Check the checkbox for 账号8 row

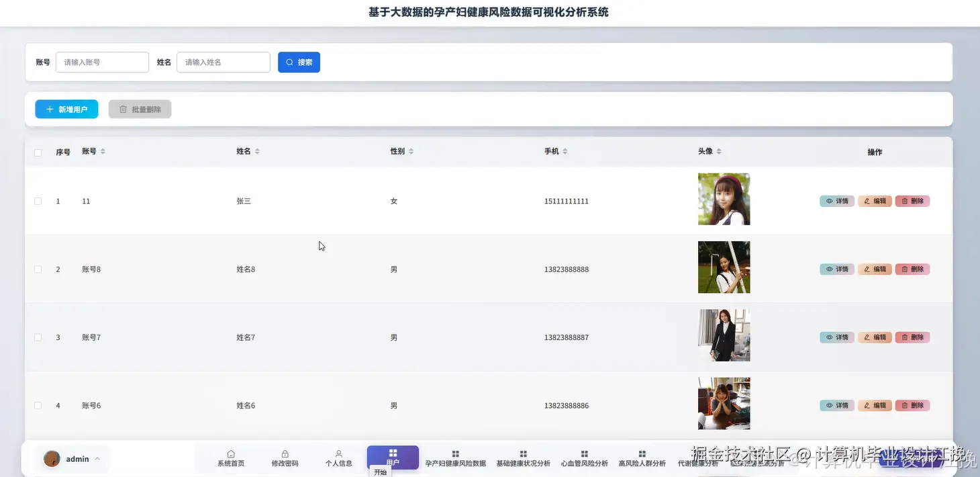38,269
